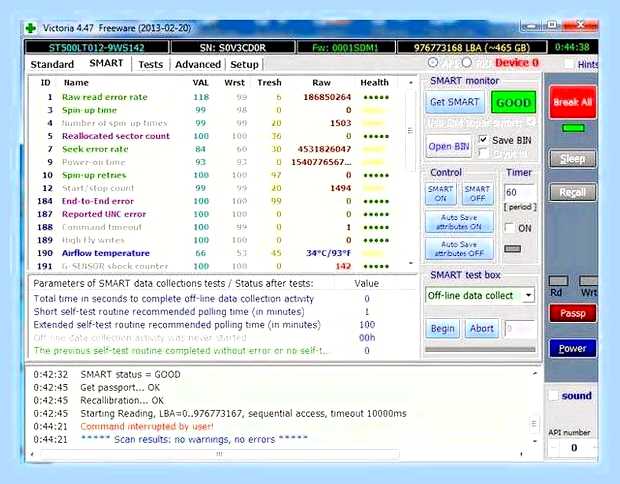Click the green GOOD status indicator

click(513, 102)
